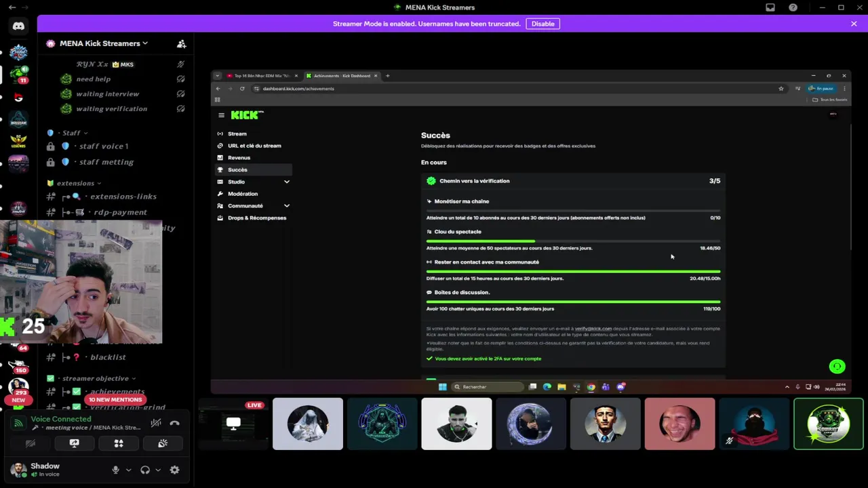The width and height of the screenshot is (868, 488).
Task: Open microphone input options chevron
Action: tap(128, 470)
